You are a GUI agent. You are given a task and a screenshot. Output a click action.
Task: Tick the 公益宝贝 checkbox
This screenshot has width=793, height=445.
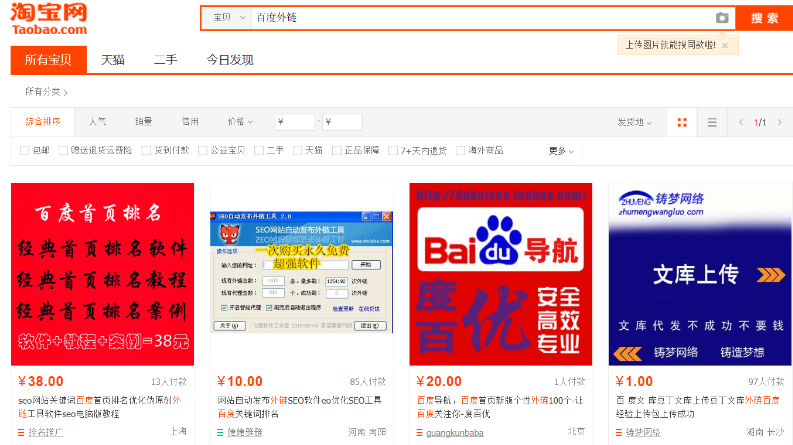coord(202,150)
